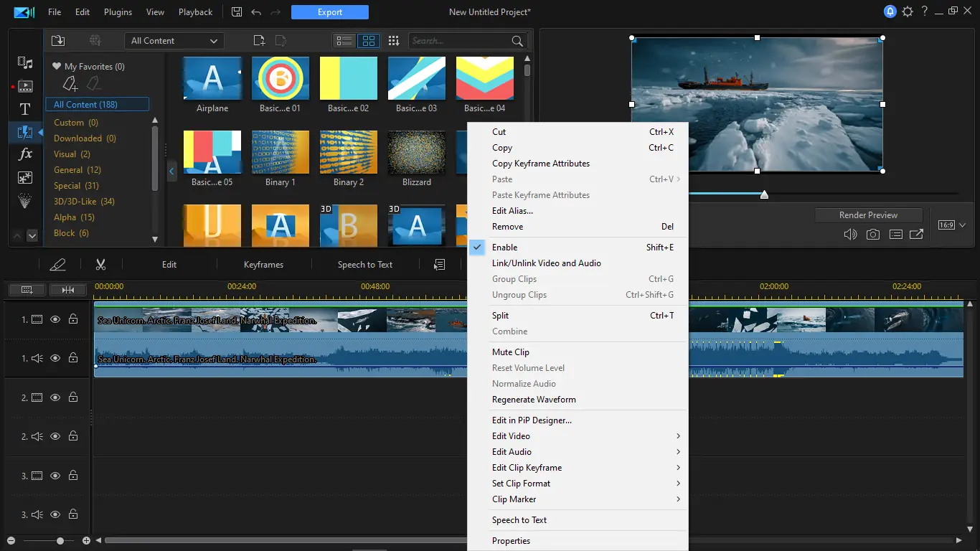
Task: Open the All Content dropdown
Action: [174, 41]
